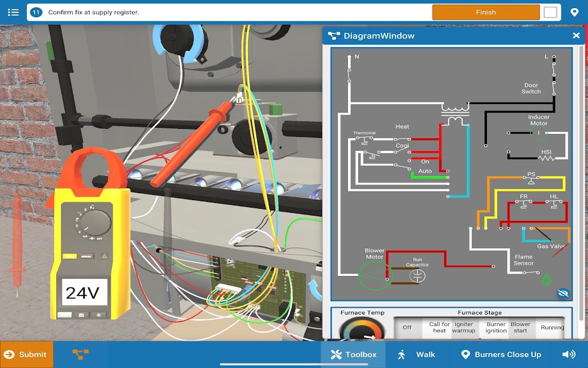
Task: Click the blue rotate arrow near control board
Action: pyautogui.click(x=315, y=290)
